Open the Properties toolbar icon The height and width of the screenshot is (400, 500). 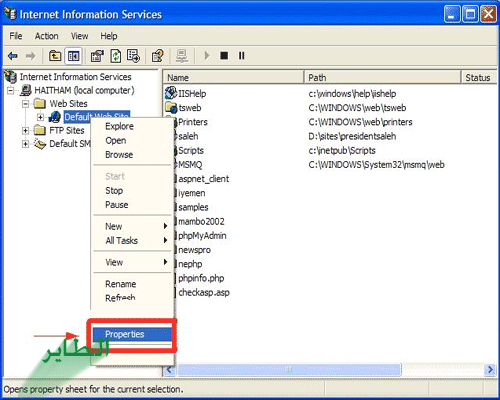(97, 56)
